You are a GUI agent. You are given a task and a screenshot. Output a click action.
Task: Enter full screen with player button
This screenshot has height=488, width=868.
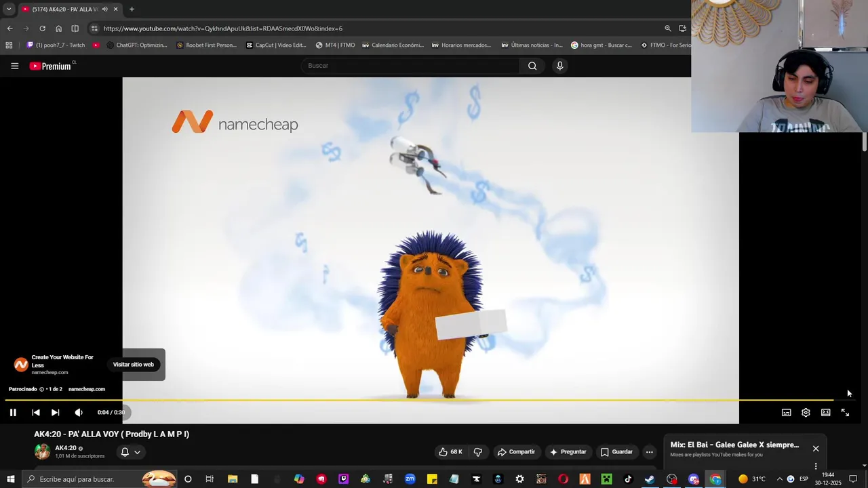tap(845, 412)
